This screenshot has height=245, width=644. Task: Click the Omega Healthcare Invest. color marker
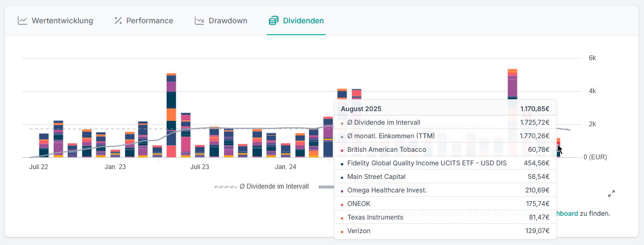[342, 191]
